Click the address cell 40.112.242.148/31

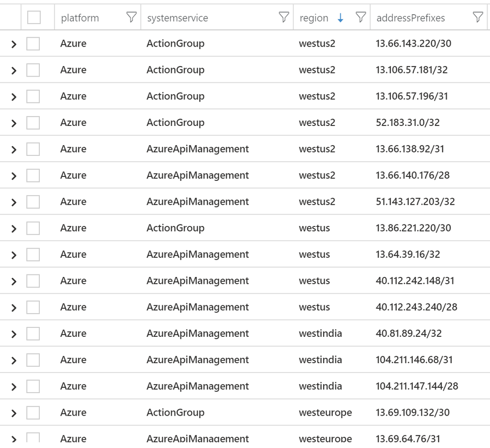point(415,281)
